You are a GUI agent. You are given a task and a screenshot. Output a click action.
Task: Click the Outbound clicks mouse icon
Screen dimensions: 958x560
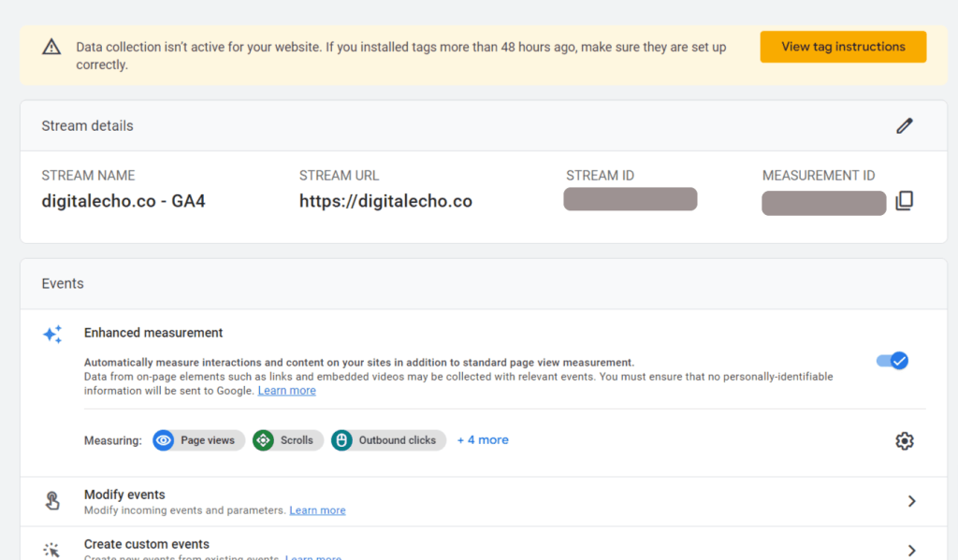click(x=341, y=440)
